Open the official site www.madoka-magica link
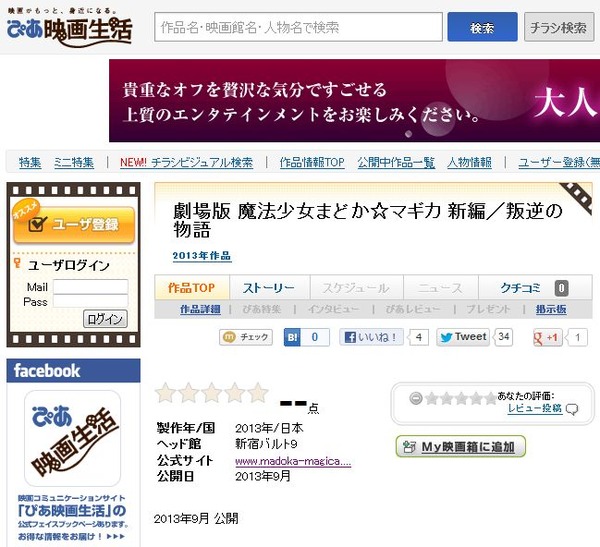 (293, 461)
